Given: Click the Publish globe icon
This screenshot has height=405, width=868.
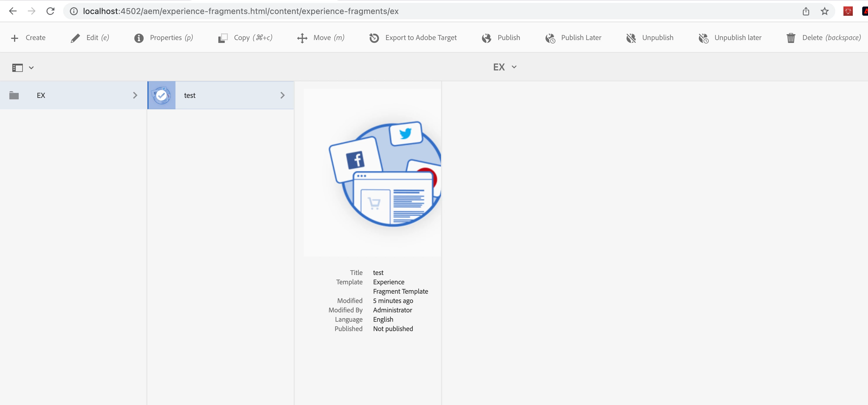Looking at the screenshot, I should click(x=486, y=38).
